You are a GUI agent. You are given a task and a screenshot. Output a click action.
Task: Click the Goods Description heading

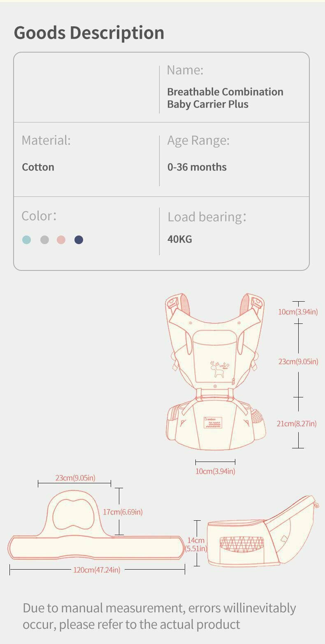tap(89, 32)
